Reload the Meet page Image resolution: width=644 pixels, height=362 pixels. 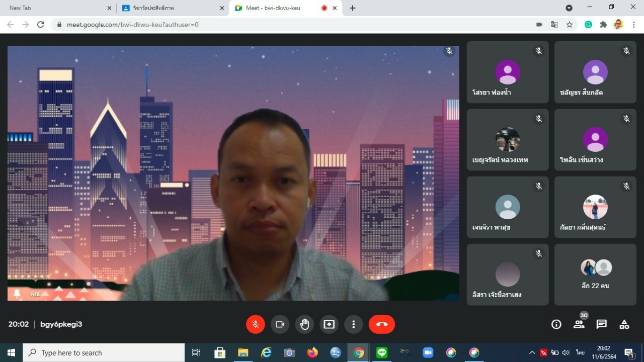click(41, 25)
